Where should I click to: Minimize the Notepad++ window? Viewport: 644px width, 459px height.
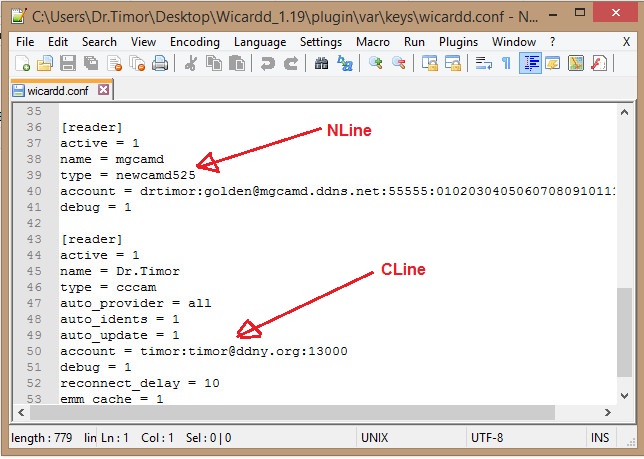(553, 14)
